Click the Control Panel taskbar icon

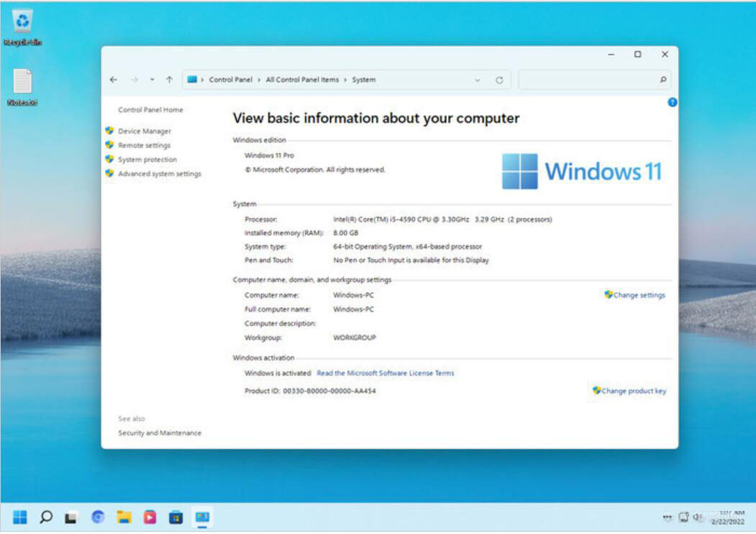[x=202, y=517]
